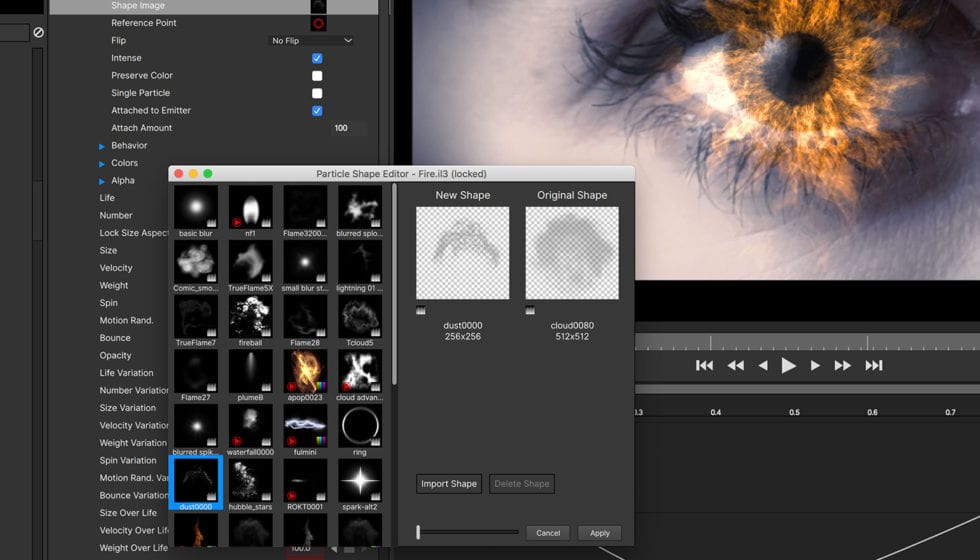Apply the new particle shape
Image resolution: width=980 pixels, height=560 pixels.
[599, 533]
